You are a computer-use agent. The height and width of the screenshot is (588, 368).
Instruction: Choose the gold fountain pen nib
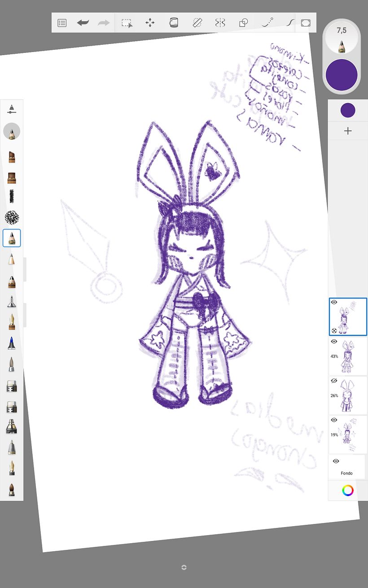tap(12, 467)
